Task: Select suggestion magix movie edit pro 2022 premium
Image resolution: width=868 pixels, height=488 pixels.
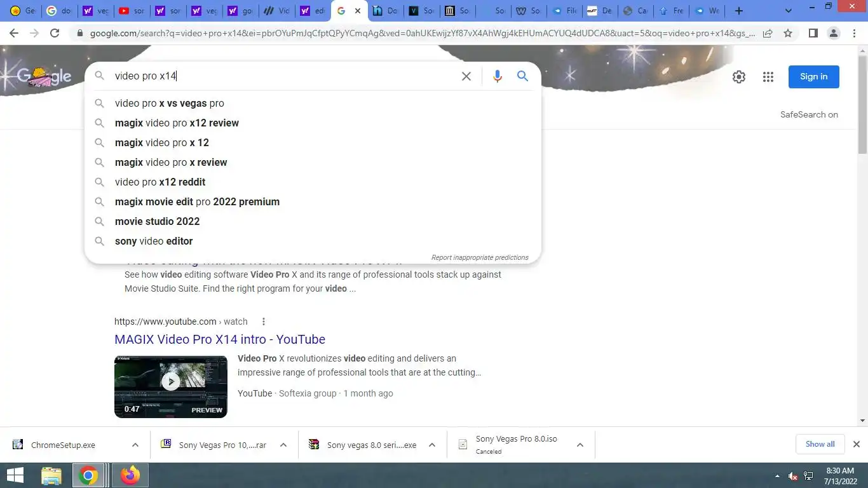Action: 313,201
